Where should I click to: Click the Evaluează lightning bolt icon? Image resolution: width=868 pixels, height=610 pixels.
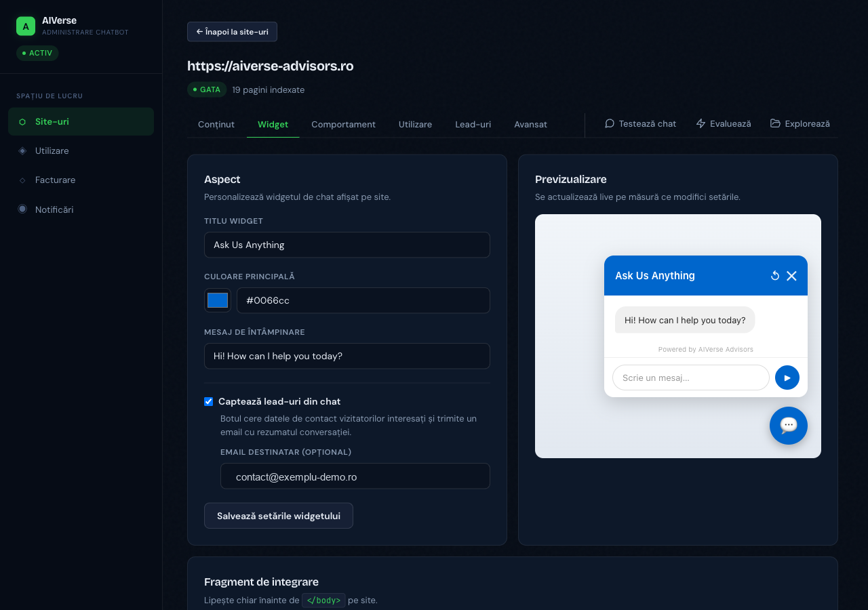pos(701,123)
